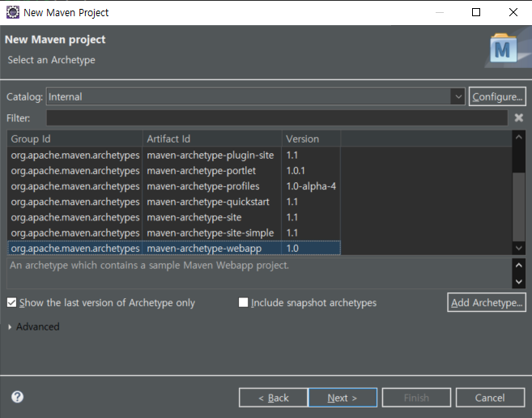Maximize the New Maven Project window
The image size is (532, 418).
(476, 13)
